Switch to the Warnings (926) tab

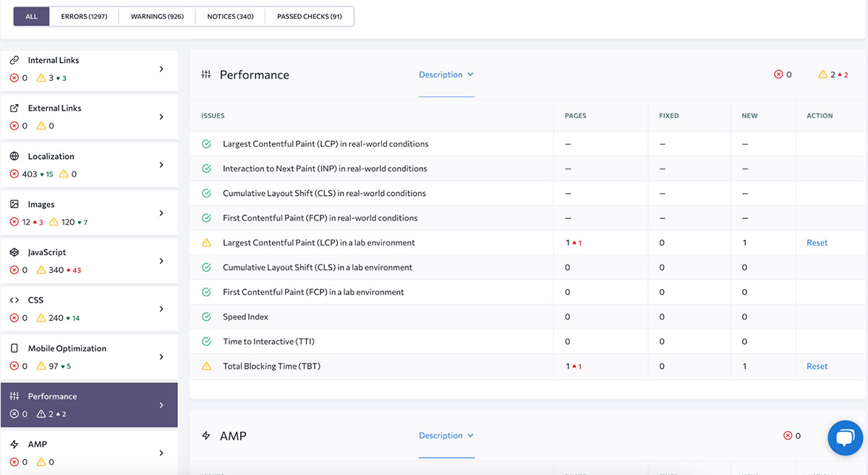[x=157, y=17]
